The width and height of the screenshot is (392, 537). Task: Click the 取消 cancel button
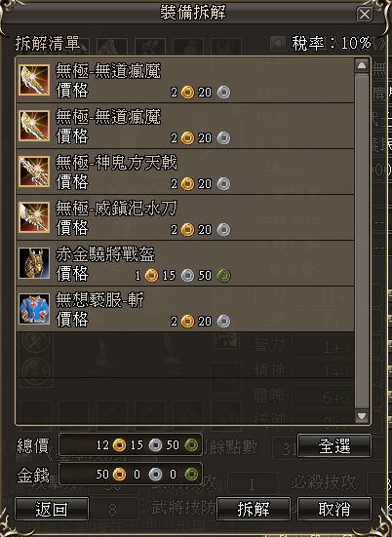click(x=334, y=509)
